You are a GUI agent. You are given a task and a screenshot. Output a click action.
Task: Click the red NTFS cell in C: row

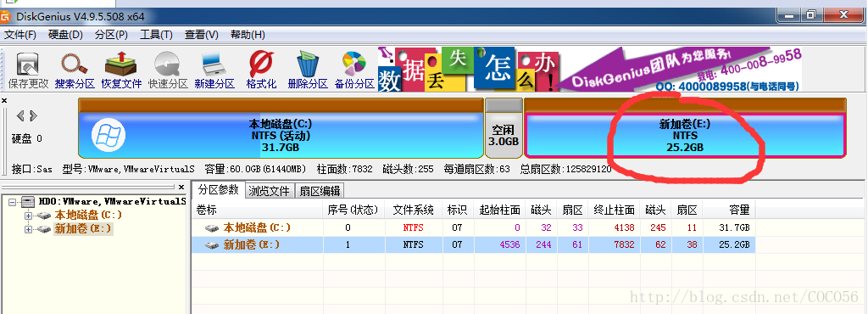click(414, 227)
